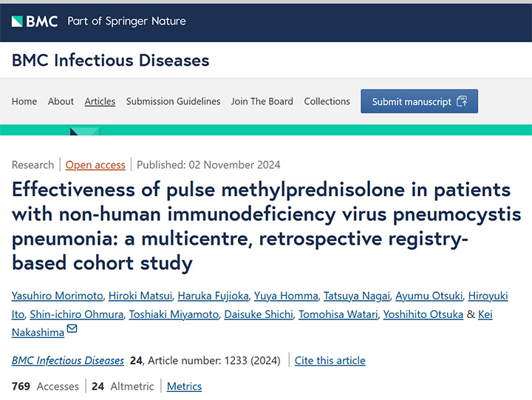Image resolution: width=532 pixels, height=400 pixels.
Task: Click the Part of Springer Nature text
Action: [127, 21]
